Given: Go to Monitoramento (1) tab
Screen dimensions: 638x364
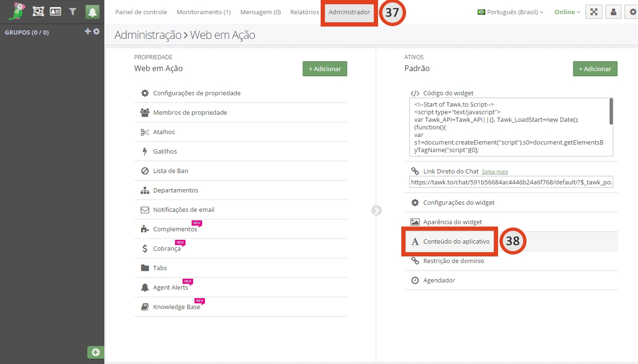Looking at the screenshot, I should pyautogui.click(x=203, y=12).
